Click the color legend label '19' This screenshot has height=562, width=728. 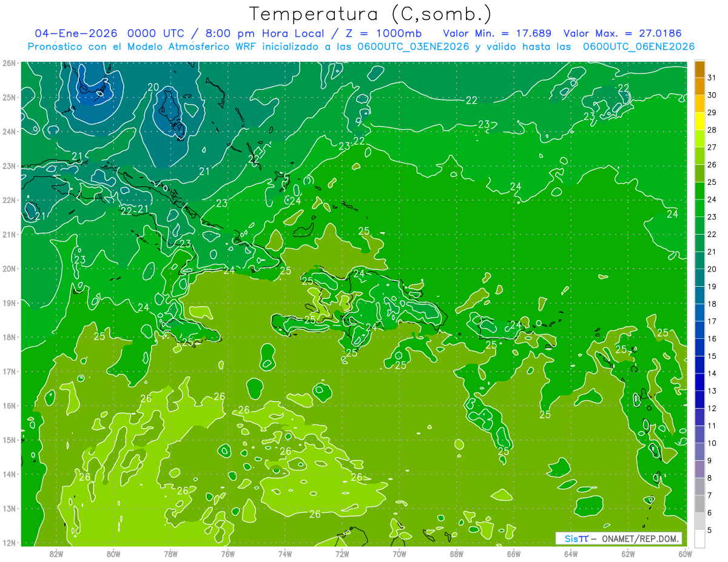tap(712, 286)
